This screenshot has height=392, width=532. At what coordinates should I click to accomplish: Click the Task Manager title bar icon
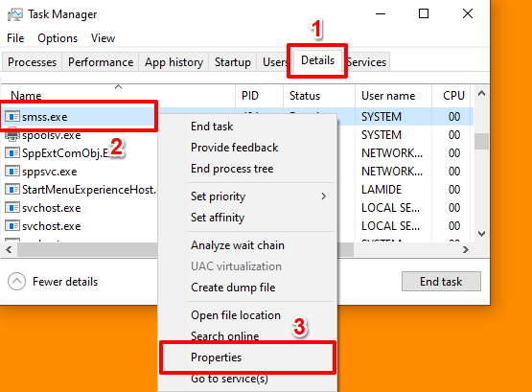click(x=14, y=14)
